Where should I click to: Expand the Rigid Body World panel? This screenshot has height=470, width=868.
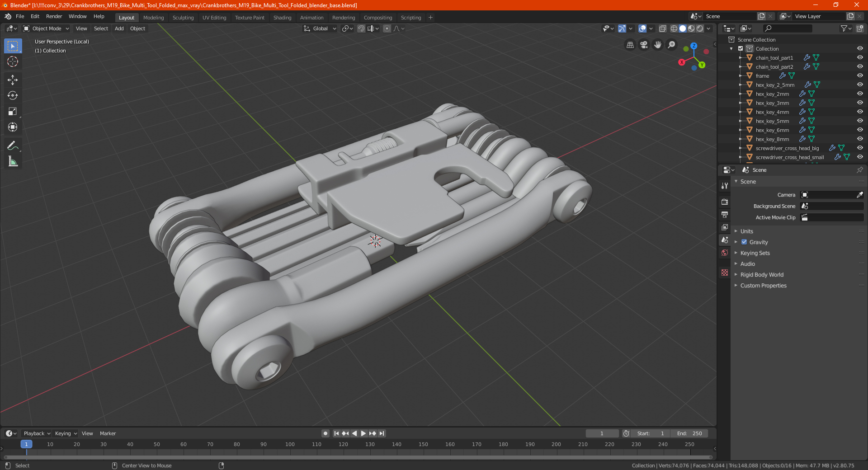click(x=762, y=274)
